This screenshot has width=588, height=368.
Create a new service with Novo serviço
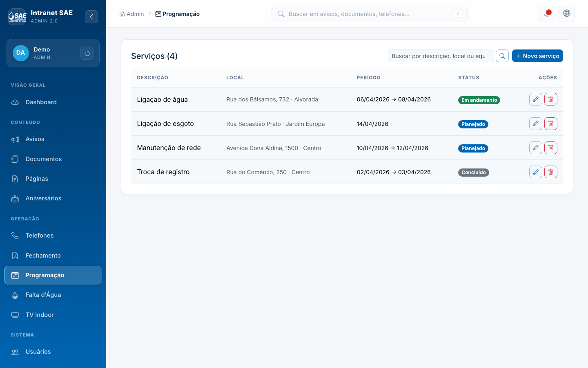point(537,56)
